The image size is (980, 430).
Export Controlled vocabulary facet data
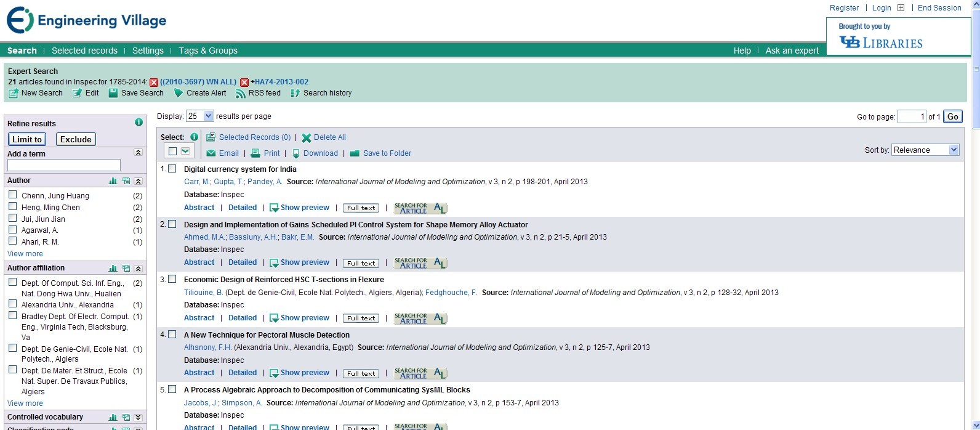click(x=126, y=418)
